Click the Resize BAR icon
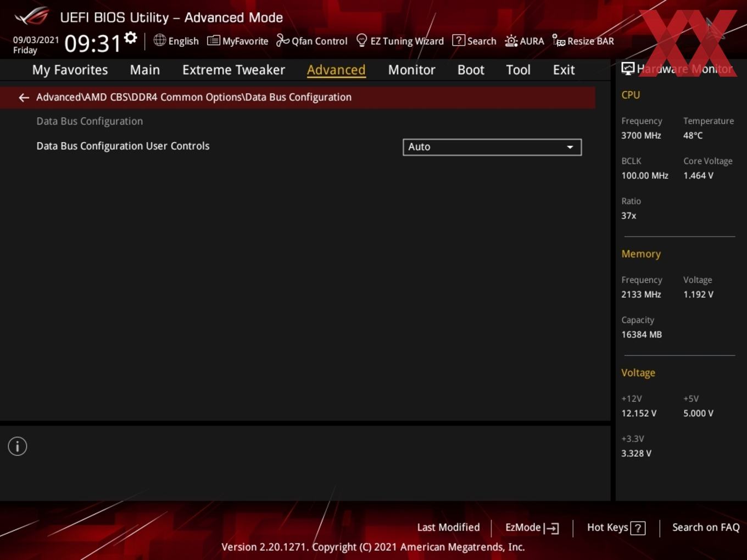Viewport: 747px width, 560px height. coord(559,41)
